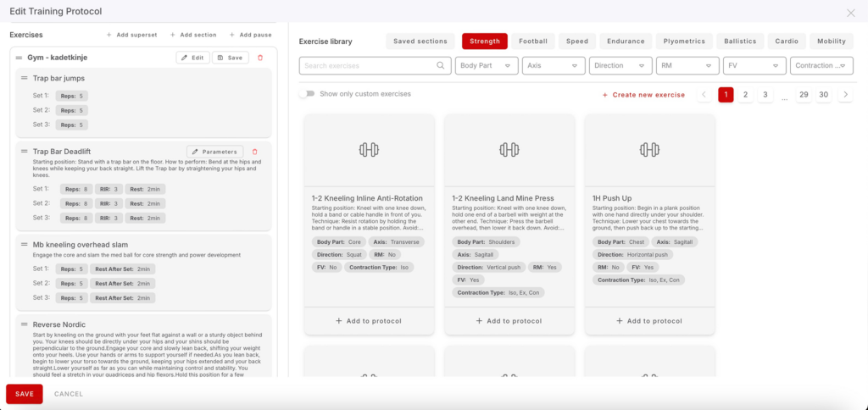Focus the Search exercises field
Image resolution: width=868 pixels, height=410 pixels.
[x=375, y=65]
